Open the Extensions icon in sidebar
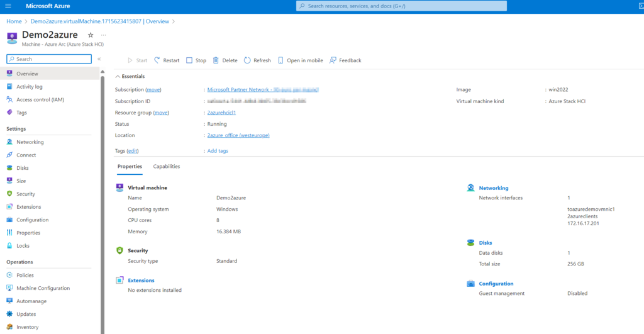Viewport: 644px width, 334px height. 9,207
